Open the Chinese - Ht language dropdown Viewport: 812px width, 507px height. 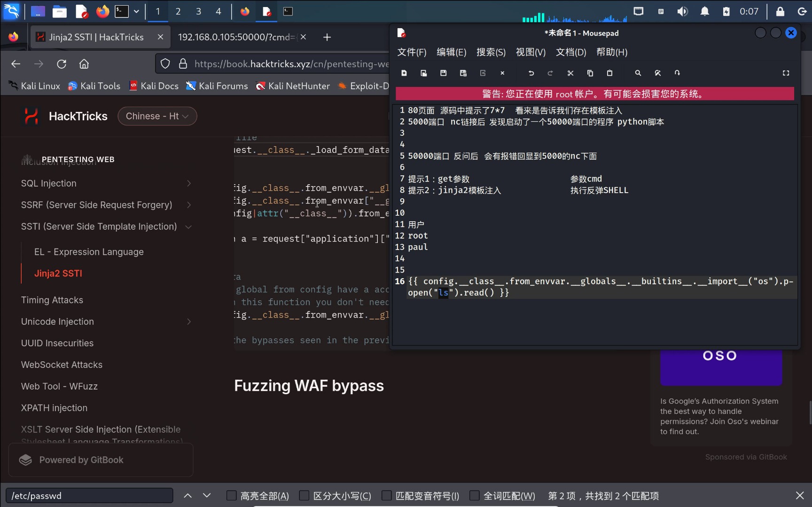157,116
